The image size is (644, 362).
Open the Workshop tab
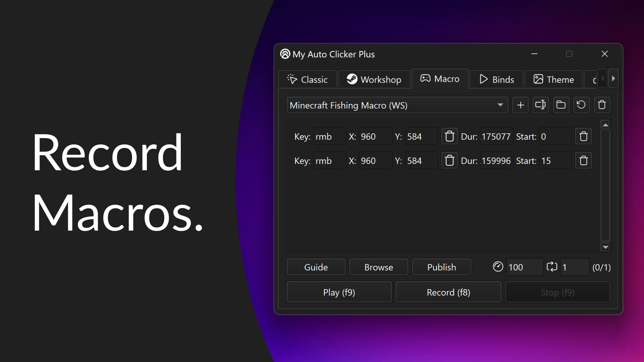pyautogui.click(x=374, y=79)
